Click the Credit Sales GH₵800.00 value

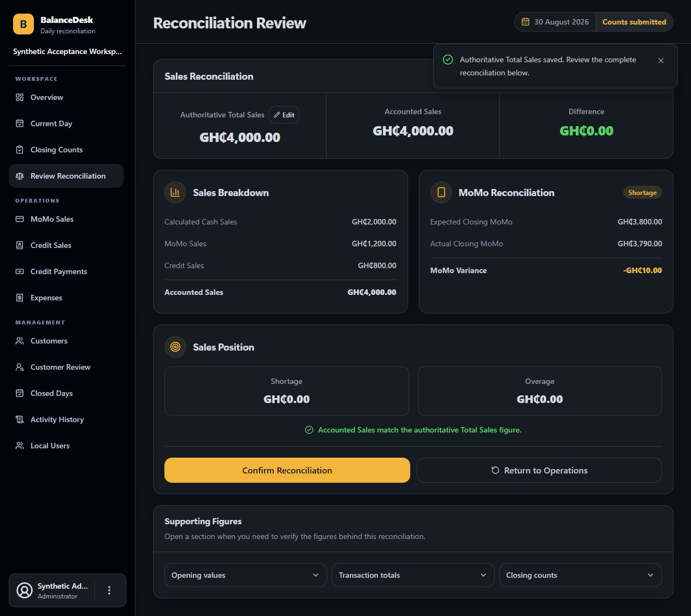point(377,265)
